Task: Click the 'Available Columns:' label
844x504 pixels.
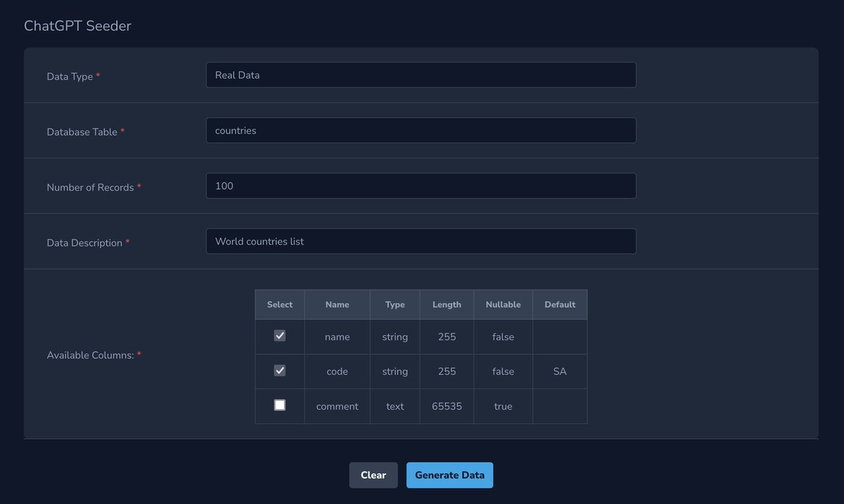Action: pyautogui.click(x=90, y=355)
